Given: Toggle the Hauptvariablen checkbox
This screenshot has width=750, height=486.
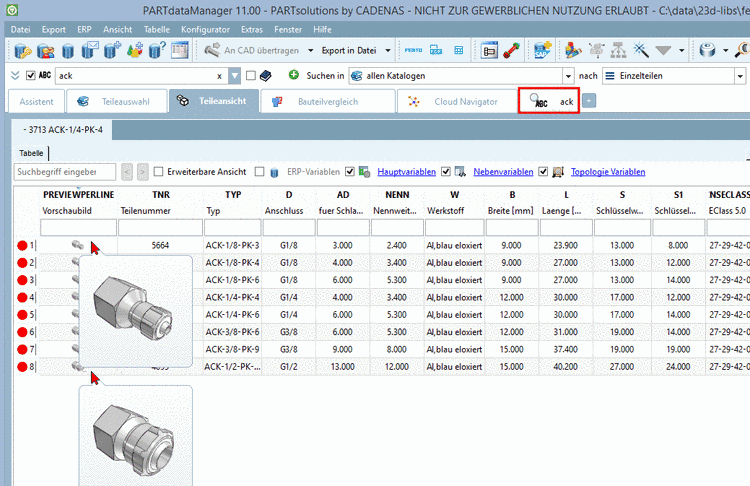Looking at the screenshot, I should 350,172.
